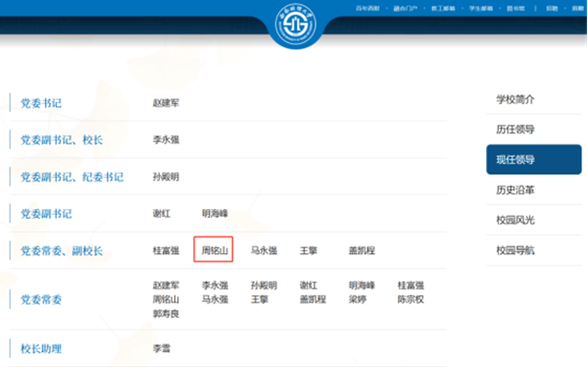Click the 党委书记 heading

point(41,103)
